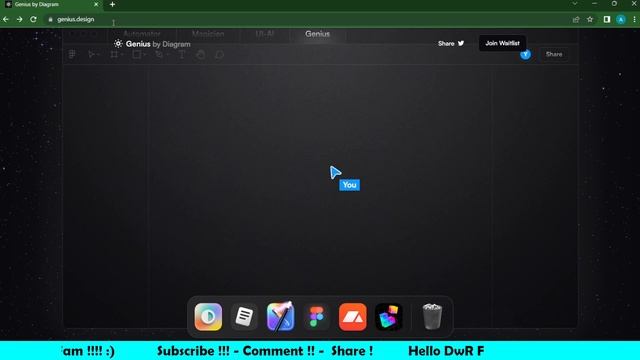Open the colorful blocks dock app icon
The width and height of the screenshot is (640, 360).
coord(389,317)
